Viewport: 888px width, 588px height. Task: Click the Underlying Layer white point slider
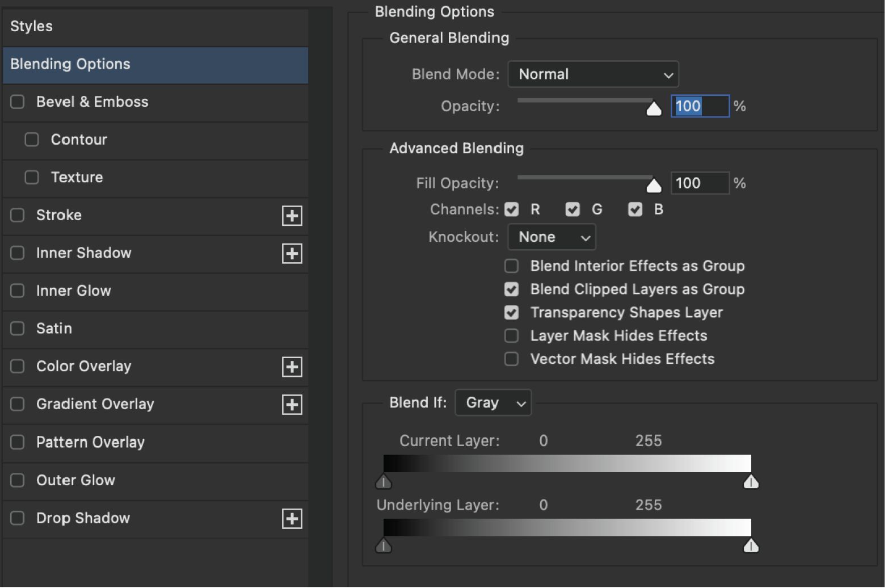click(751, 546)
